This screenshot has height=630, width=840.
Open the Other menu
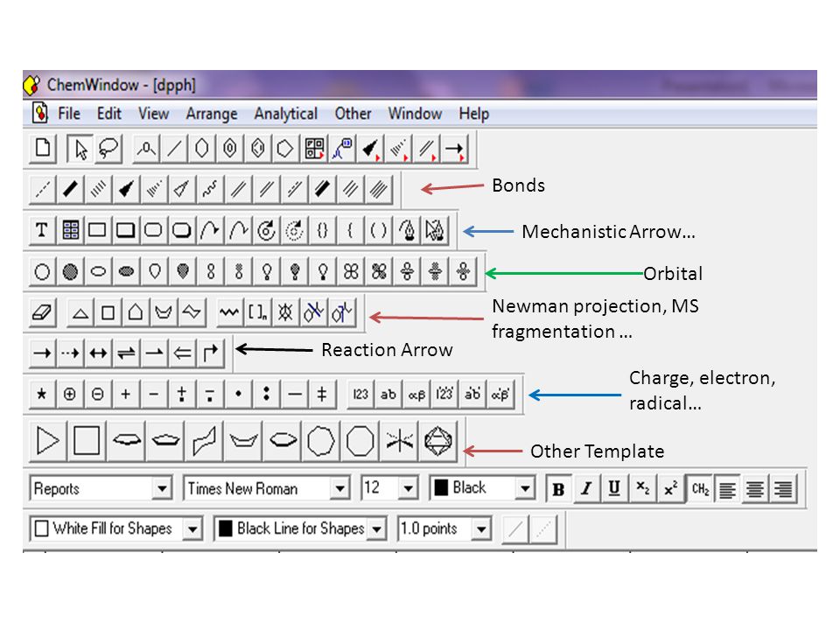(353, 114)
